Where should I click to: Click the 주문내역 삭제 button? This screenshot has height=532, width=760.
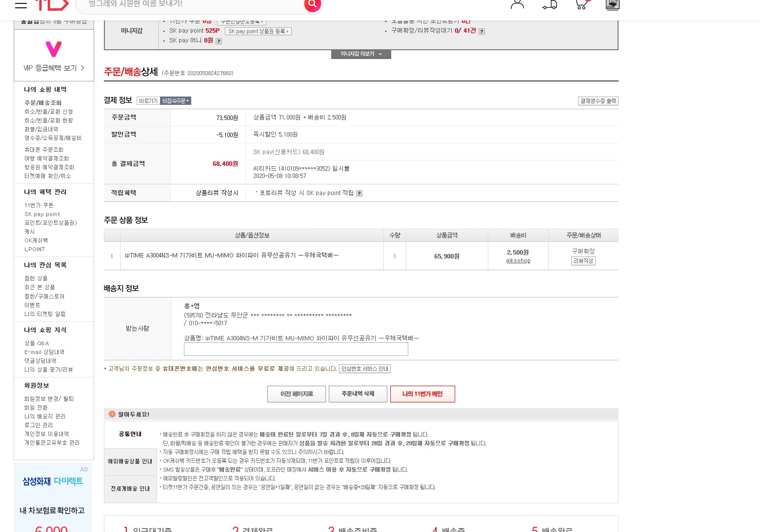click(358, 394)
